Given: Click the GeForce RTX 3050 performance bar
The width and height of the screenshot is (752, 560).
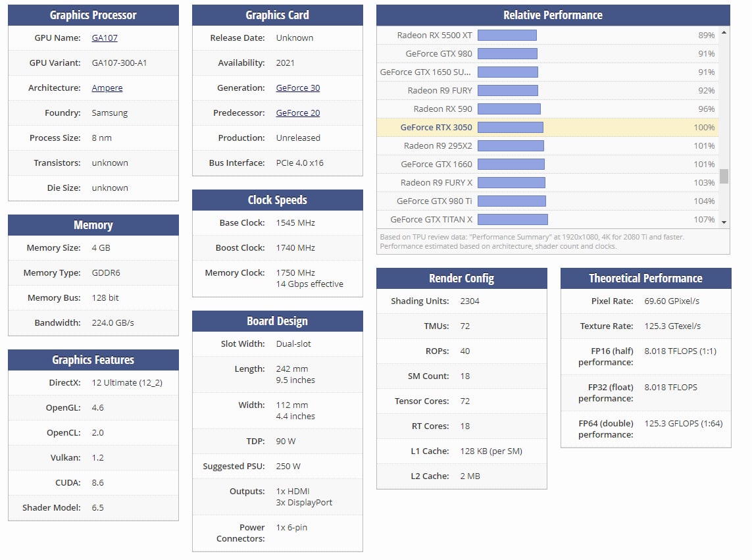Looking at the screenshot, I should [511, 127].
